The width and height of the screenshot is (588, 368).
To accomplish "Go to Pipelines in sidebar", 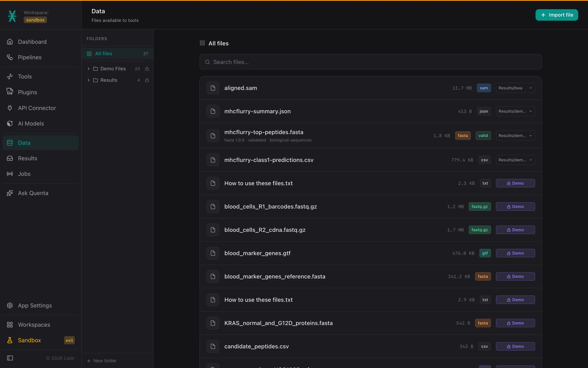I will click(41, 57).
